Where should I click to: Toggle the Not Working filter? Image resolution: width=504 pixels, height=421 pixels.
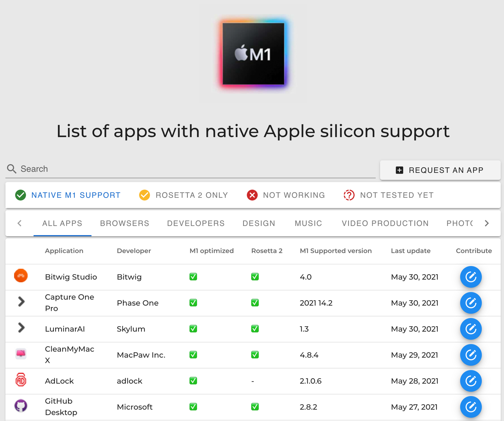(286, 195)
